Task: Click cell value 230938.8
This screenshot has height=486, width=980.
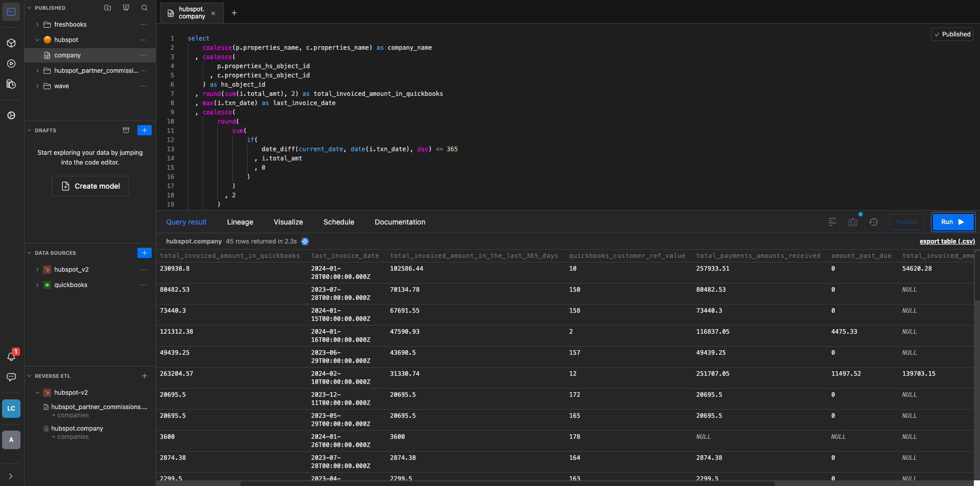Action: tap(174, 269)
